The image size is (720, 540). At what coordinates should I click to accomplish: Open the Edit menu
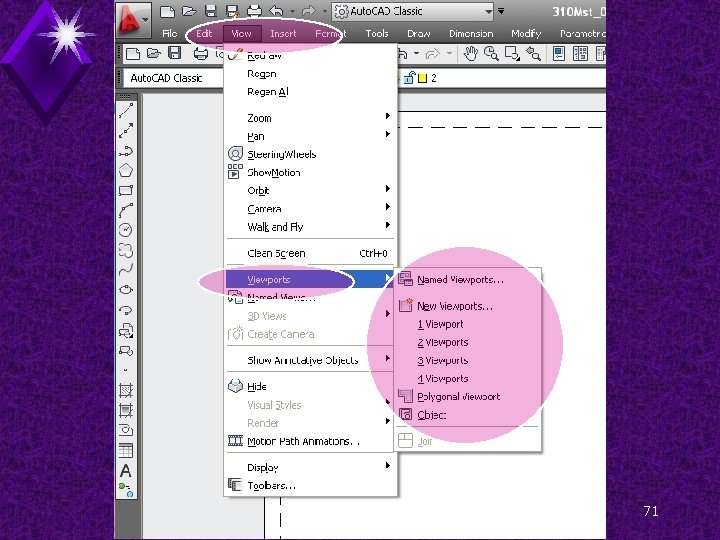(204, 34)
